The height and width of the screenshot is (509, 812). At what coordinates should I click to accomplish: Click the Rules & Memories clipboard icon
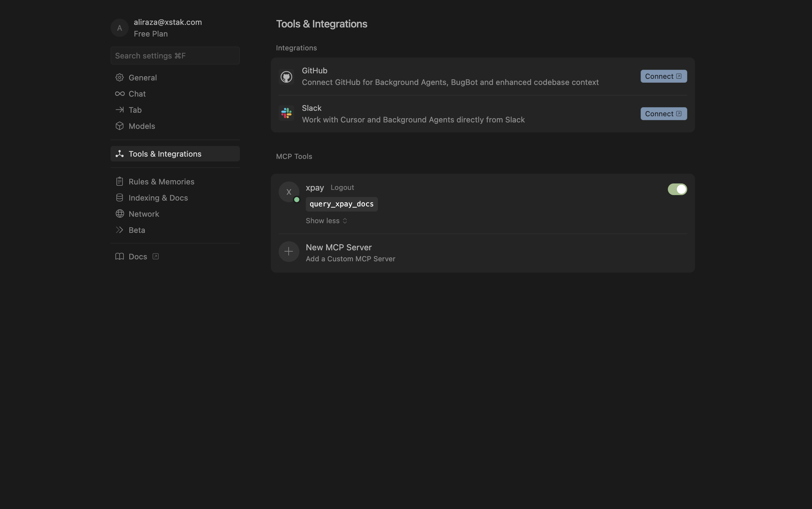tap(120, 182)
